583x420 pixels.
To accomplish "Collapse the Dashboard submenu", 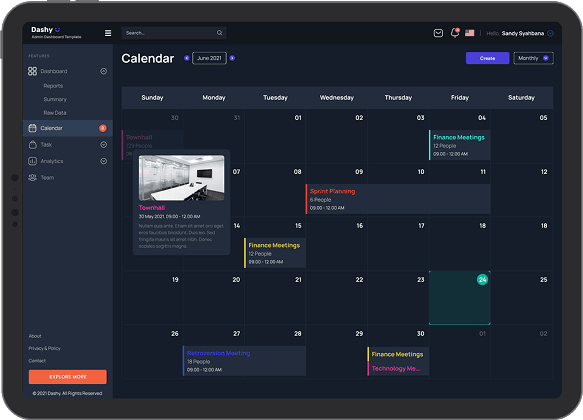I will 104,71.
